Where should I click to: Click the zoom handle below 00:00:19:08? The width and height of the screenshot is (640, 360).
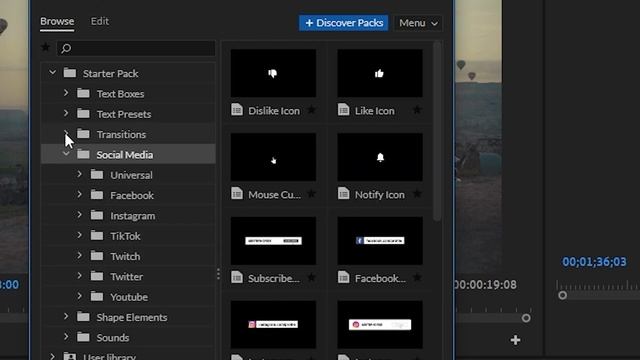click(526, 318)
